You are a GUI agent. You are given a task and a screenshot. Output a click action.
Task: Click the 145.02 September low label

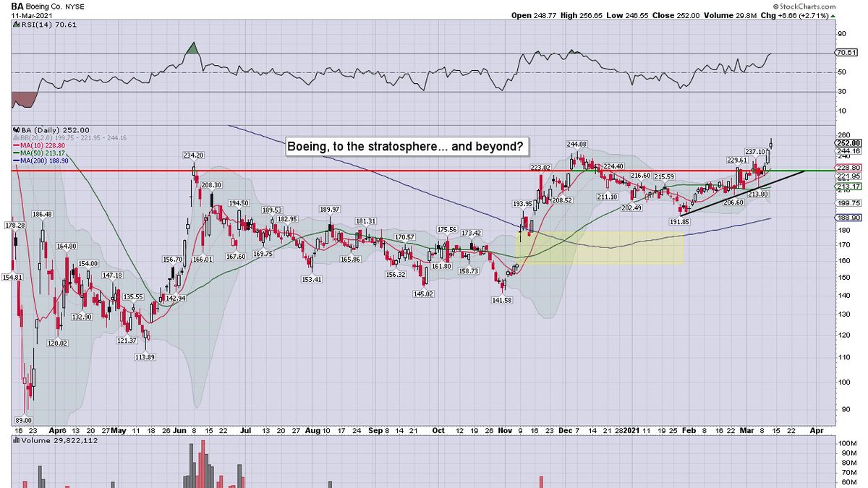point(422,294)
